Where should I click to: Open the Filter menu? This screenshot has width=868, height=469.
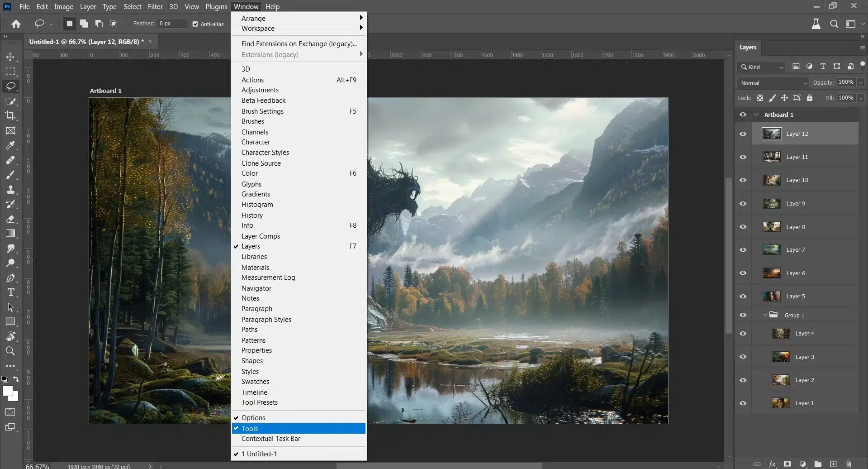click(x=155, y=6)
